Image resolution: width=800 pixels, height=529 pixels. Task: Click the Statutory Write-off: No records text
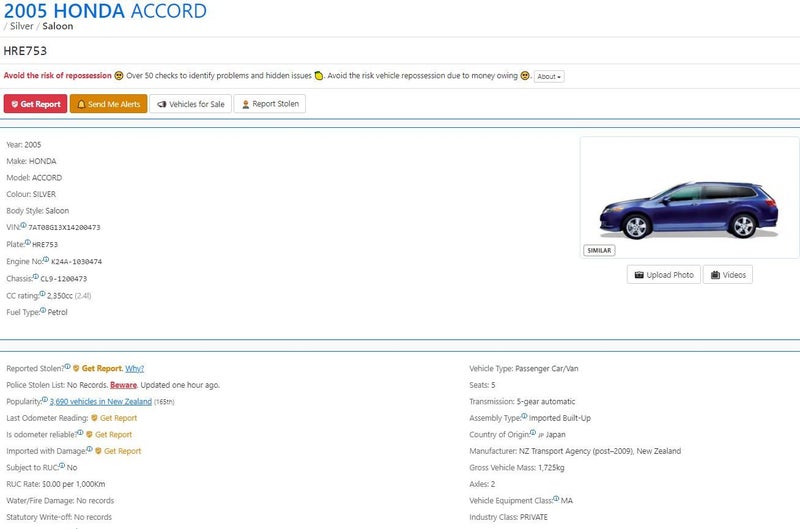[59, 517]
